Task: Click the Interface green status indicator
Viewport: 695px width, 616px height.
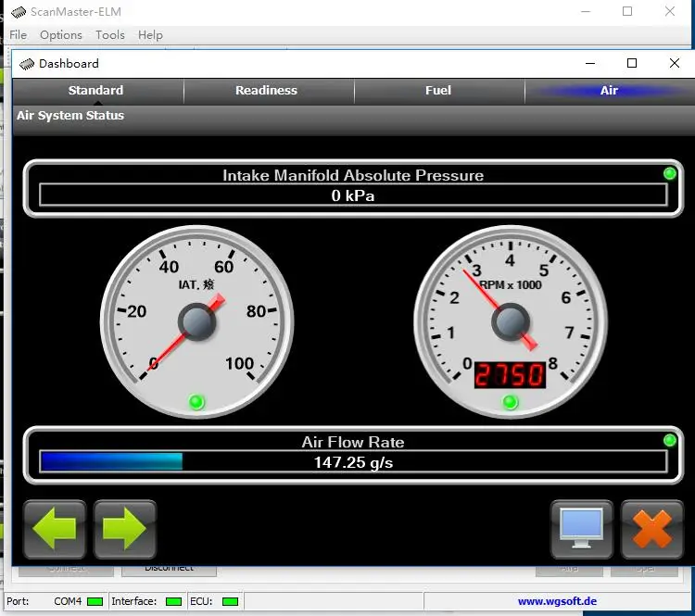Action: tap(173, 601)
